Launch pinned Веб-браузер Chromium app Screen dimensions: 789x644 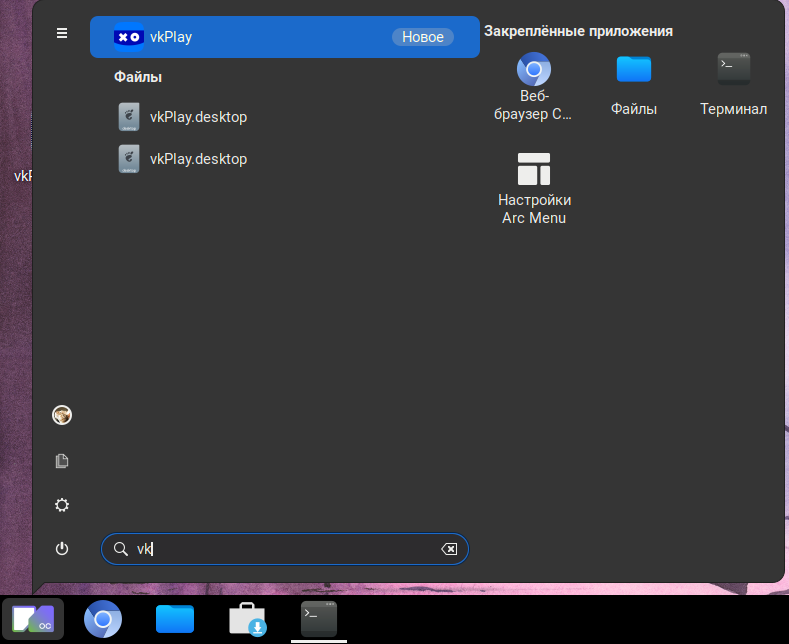pos(534,87)
